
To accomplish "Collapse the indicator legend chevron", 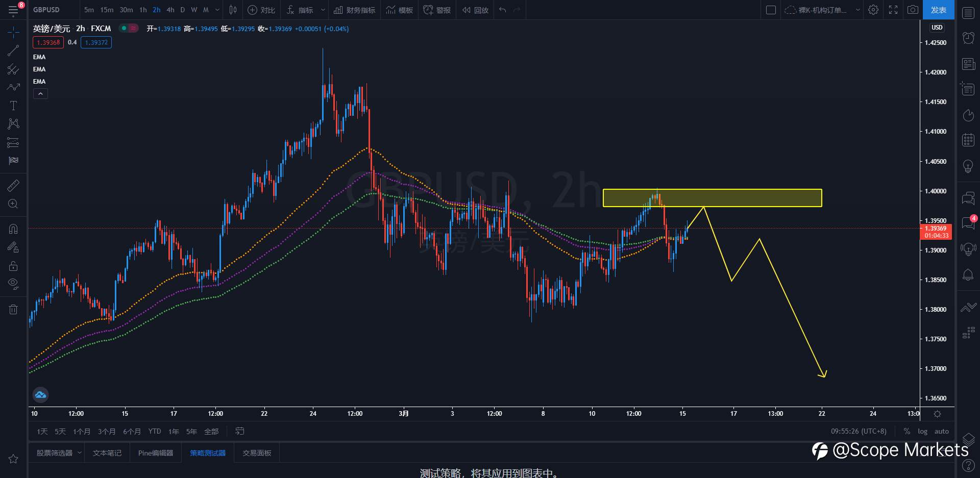I will coord(40,94).
